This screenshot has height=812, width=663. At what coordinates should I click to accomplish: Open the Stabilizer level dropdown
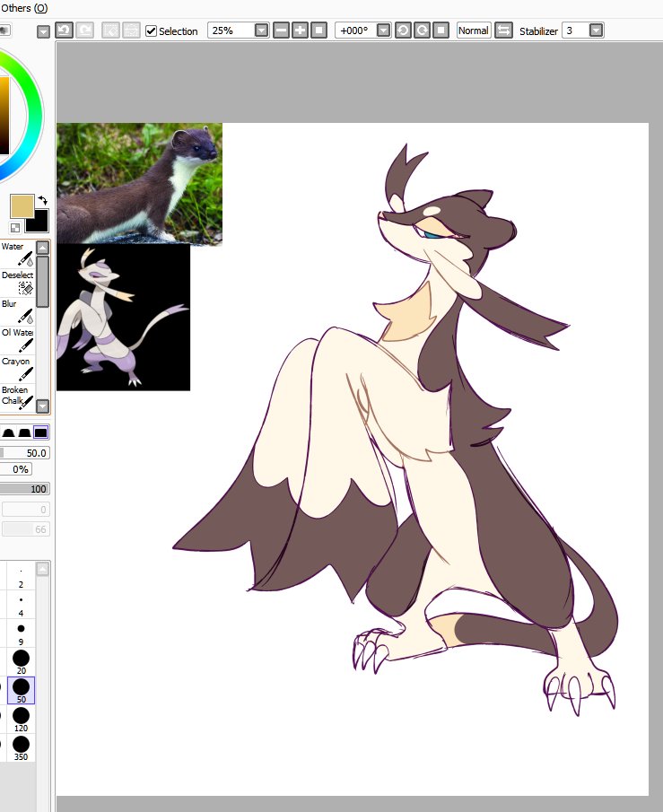point(597,31)
